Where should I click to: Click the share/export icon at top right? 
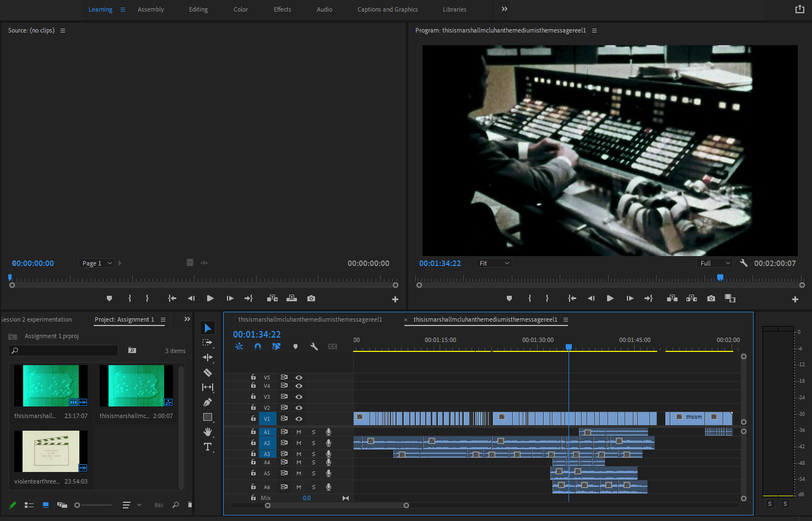800,9
